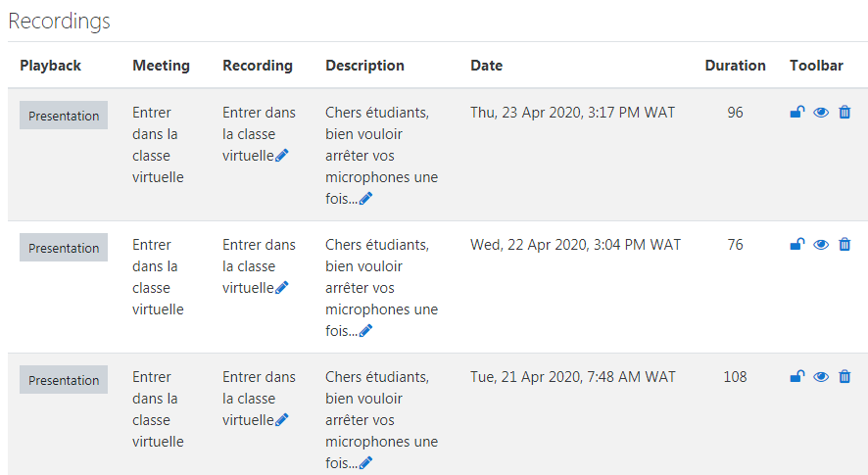Open Presentation playback for 23 Apr recording

point(64,116)
